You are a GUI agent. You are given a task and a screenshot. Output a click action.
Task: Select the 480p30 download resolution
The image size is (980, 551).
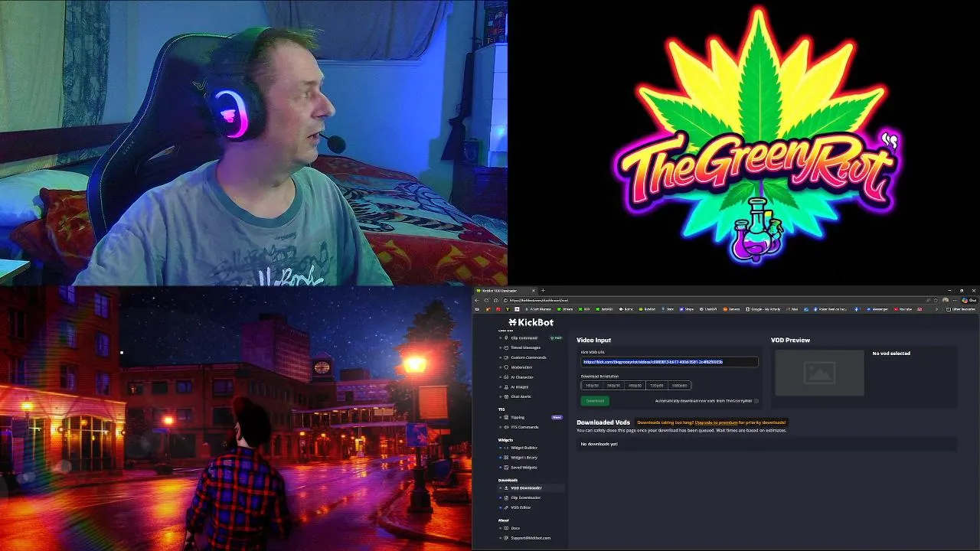tap(635, 386)
